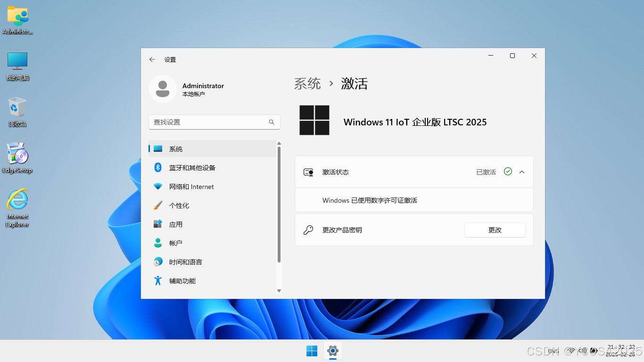Image resolution: width=644 pixels, height=362 pixels.
Task: Click the sidebar scrollbar up arrow
Action: coord(279,143)
